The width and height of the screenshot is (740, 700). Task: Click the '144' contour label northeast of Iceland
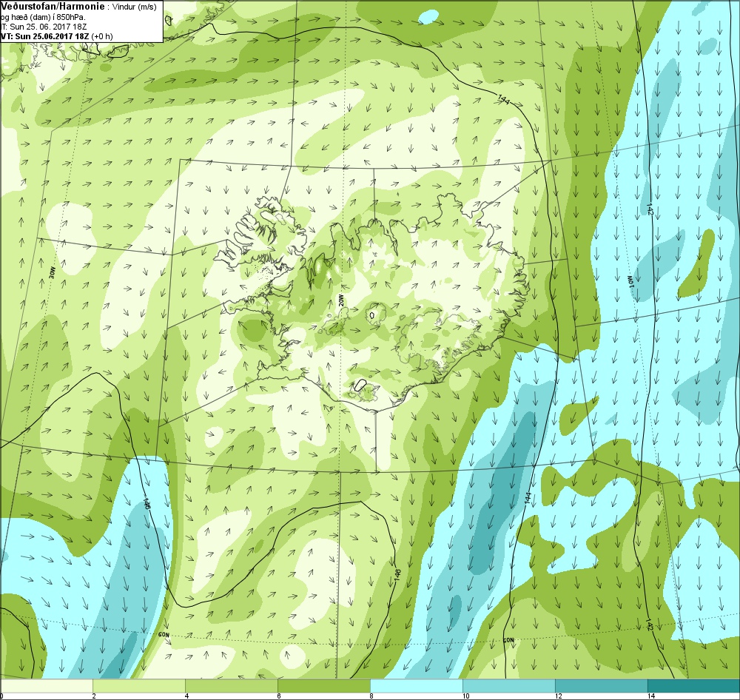pyautogui.click(x=503, y=99)
